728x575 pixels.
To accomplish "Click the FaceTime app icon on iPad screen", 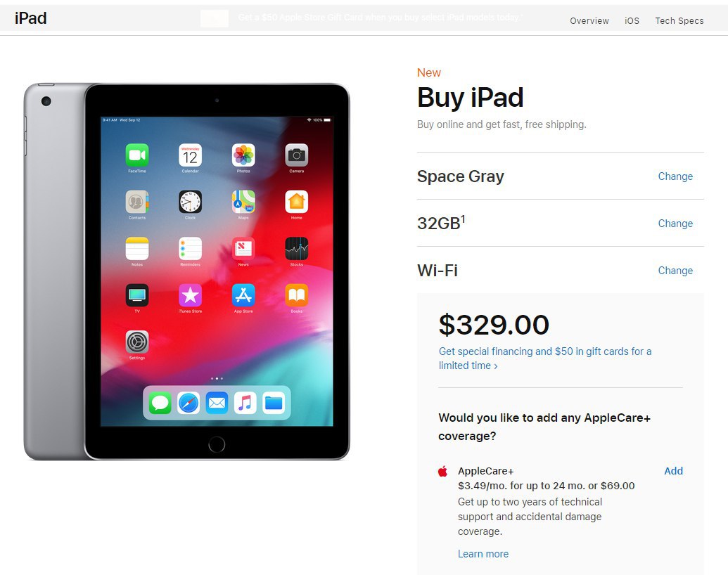I will coord(137,155).
